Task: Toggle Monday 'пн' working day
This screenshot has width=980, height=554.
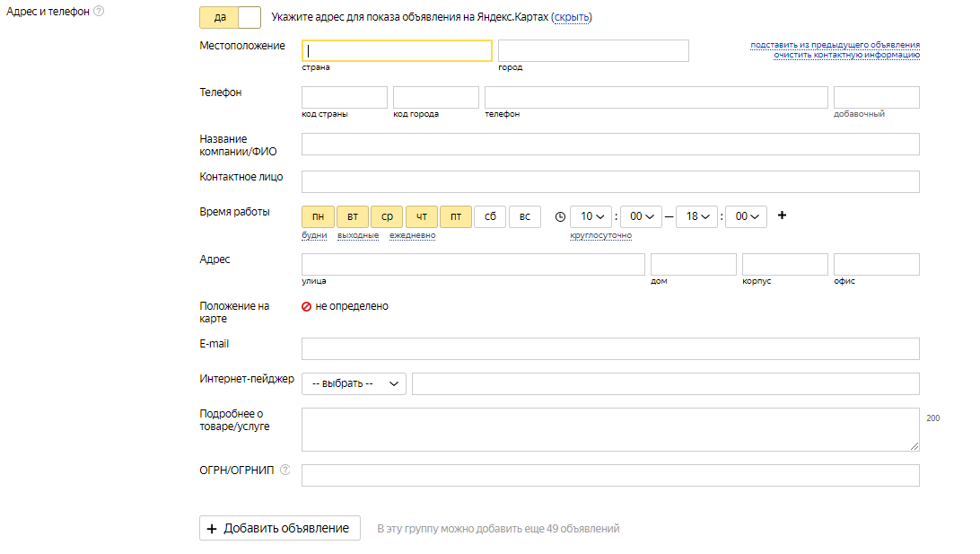Action: click(x=318, y=216)
